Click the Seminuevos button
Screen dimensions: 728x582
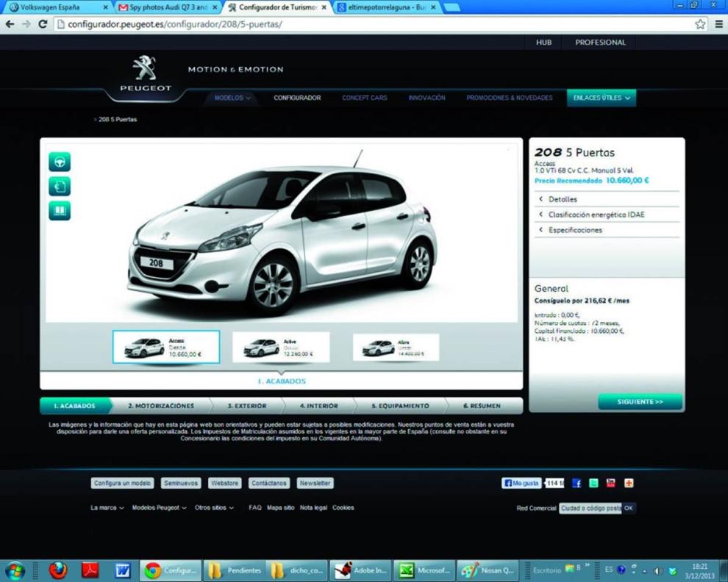pyautogui.click(x=181, y=483)
